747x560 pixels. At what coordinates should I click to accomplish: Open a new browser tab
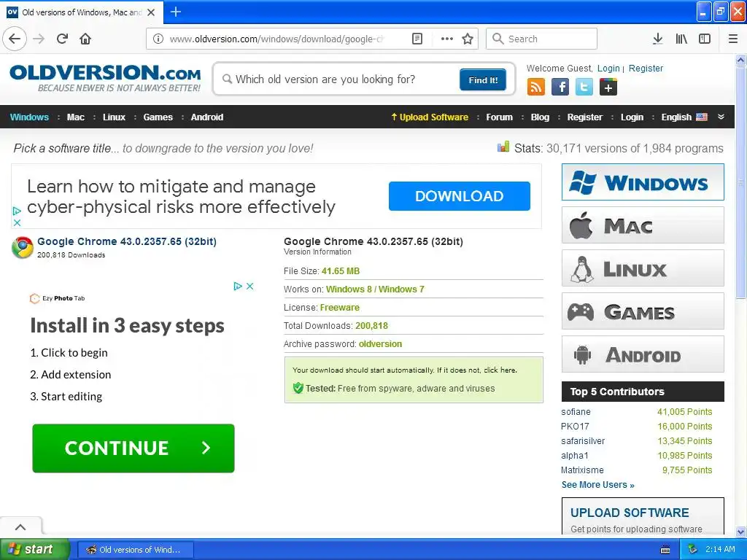pyautogui.click(x=175, y=12)
